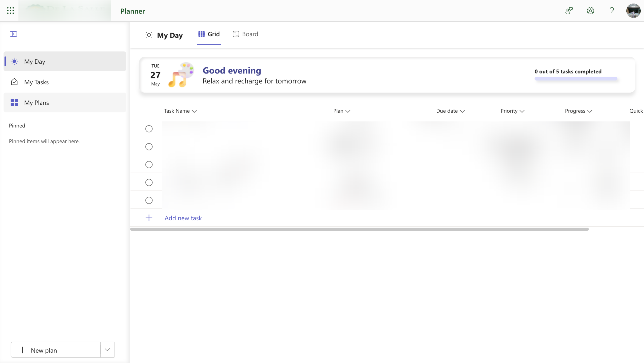The width and height of the screenshot is (644, 363).
Task: Click the sun icon beside the My Day heading
Action: (x=149, y=35)
